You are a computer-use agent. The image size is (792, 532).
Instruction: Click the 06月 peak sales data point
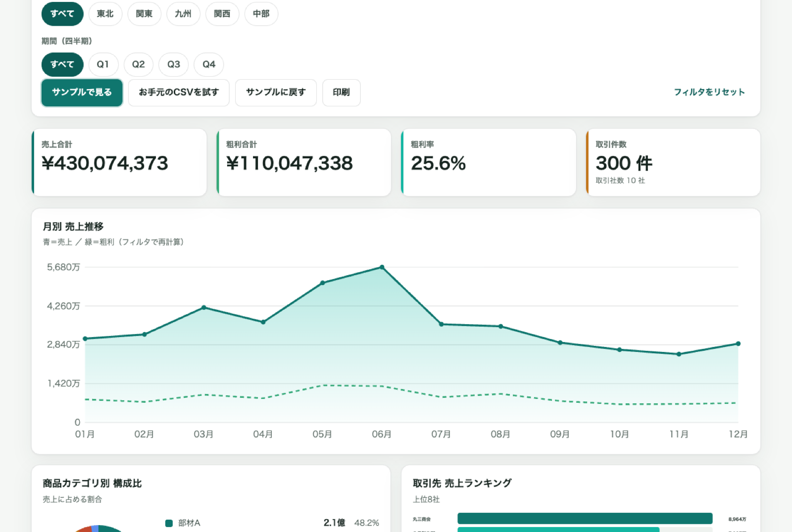(382, 267)
